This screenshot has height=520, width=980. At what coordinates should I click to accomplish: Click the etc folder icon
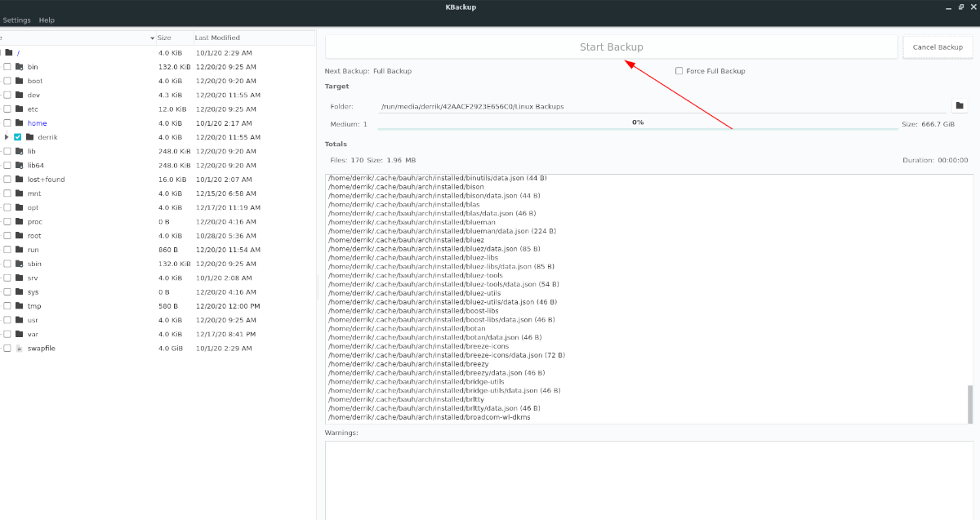point(20,109)
